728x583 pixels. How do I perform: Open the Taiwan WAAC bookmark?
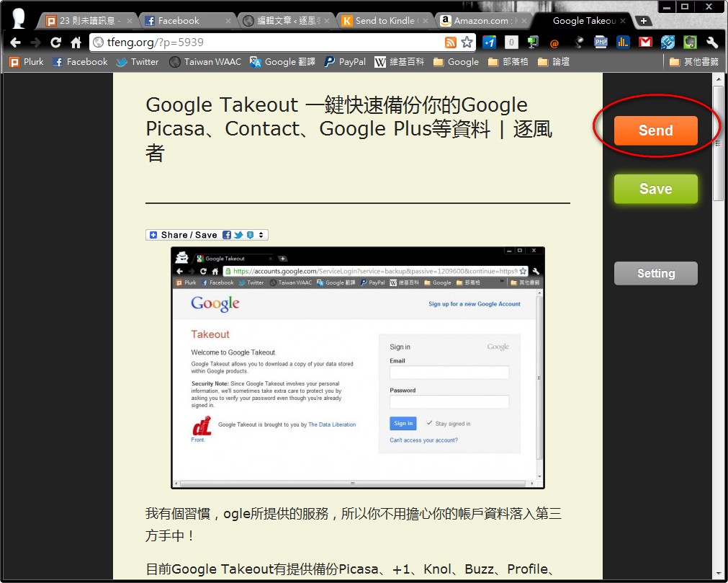(205, 62)
